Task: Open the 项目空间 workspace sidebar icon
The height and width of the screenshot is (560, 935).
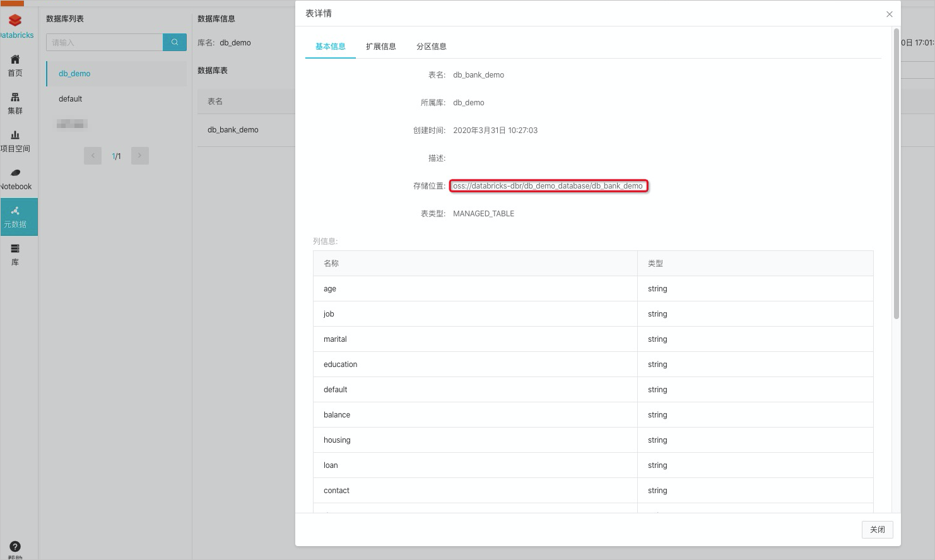Action: pos(15,135)
